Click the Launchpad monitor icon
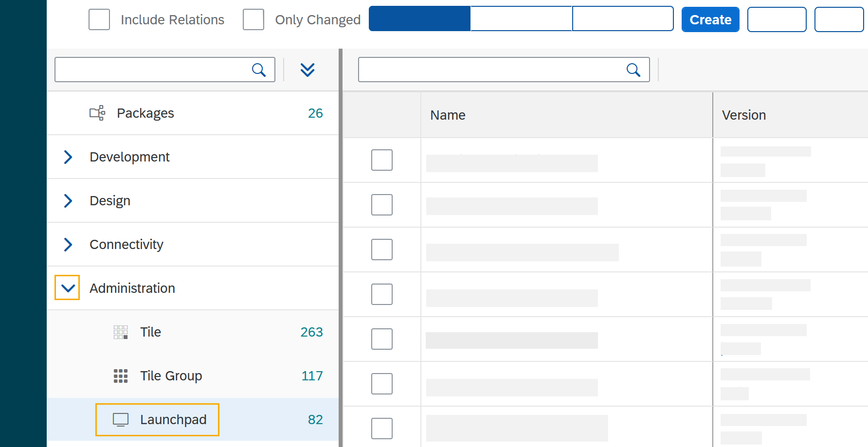868x447 pixels. point(121,420)
